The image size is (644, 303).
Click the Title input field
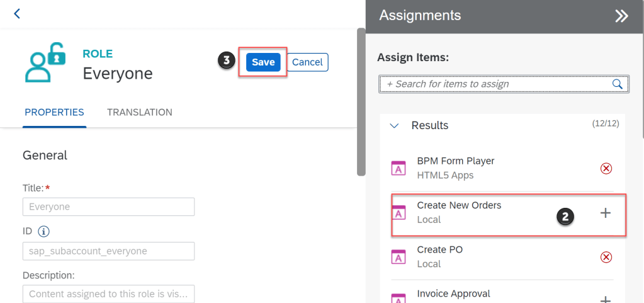[x=108, y=207]
